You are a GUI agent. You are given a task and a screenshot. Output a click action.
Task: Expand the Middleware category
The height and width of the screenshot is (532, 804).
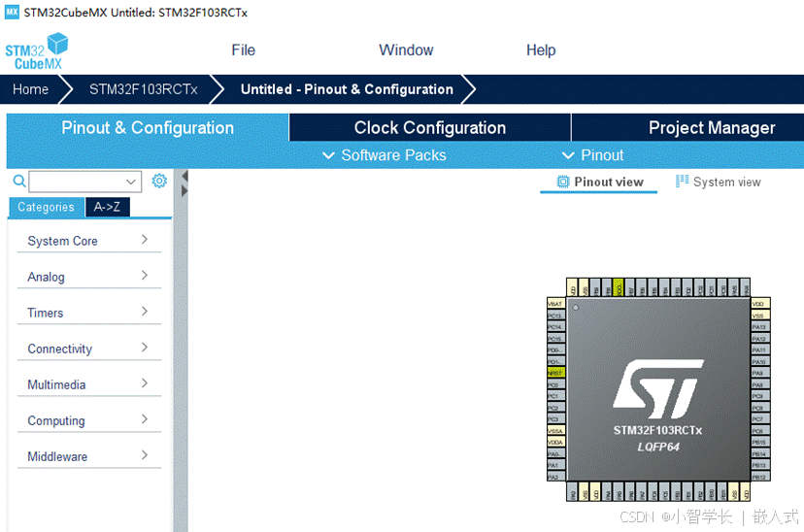89,455
